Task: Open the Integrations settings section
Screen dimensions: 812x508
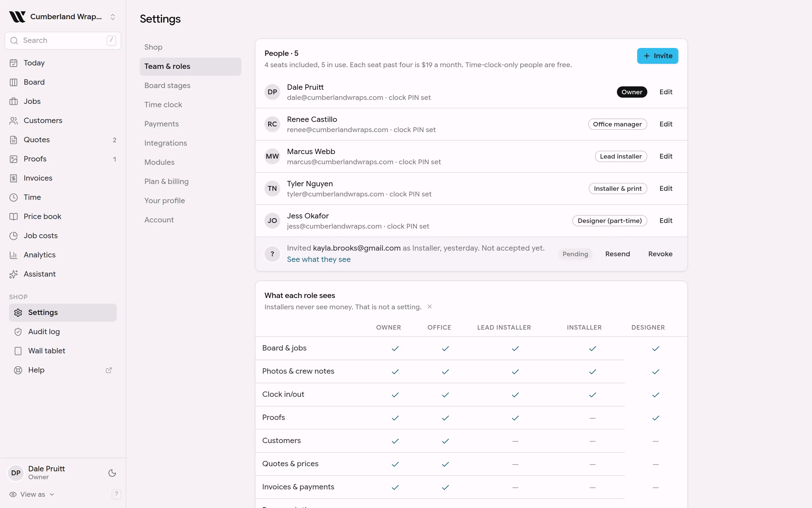Action: coord(190,143)
